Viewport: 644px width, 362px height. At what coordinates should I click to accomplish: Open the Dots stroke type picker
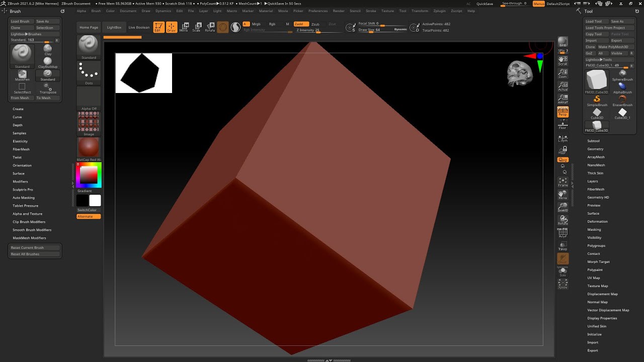tap(89, 73)
